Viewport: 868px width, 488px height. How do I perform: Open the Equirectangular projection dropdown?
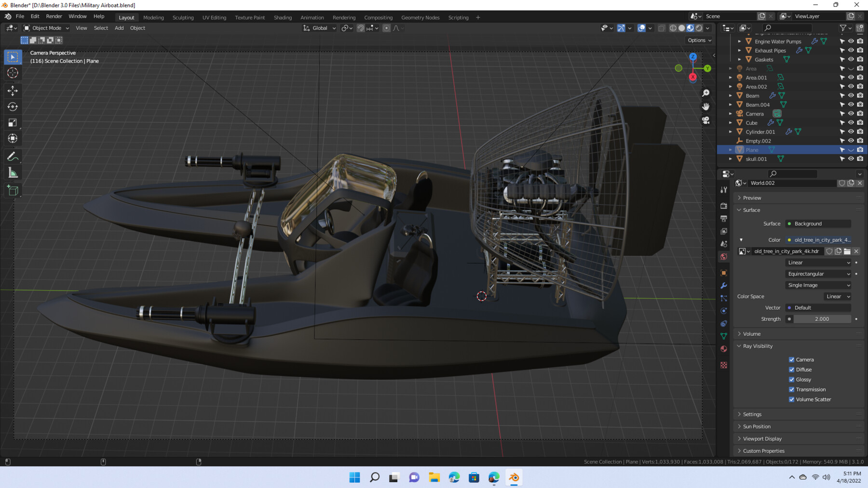pyautogui.click(x=817, y=274)
